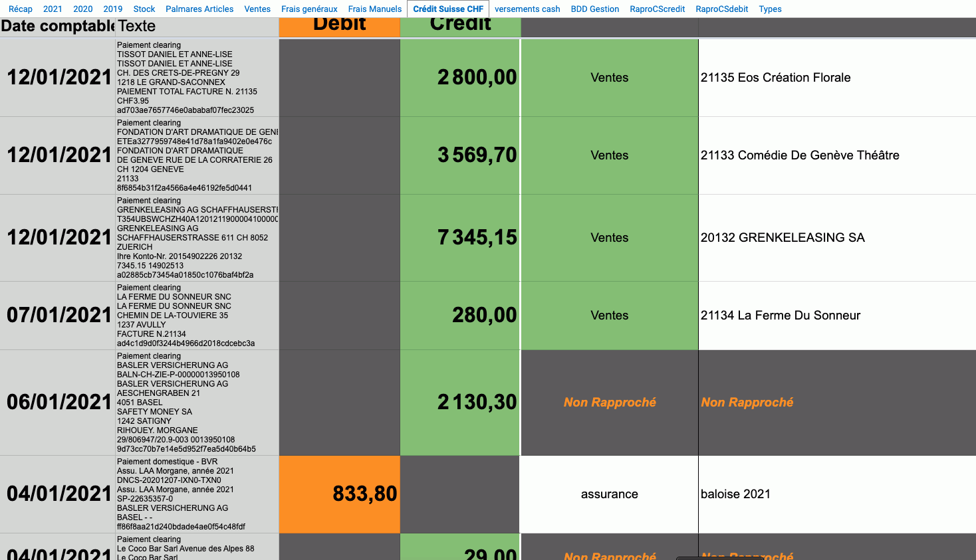976x560 pixels.
Task: Select the 07/01/2021 date cell
Action: 57,316
